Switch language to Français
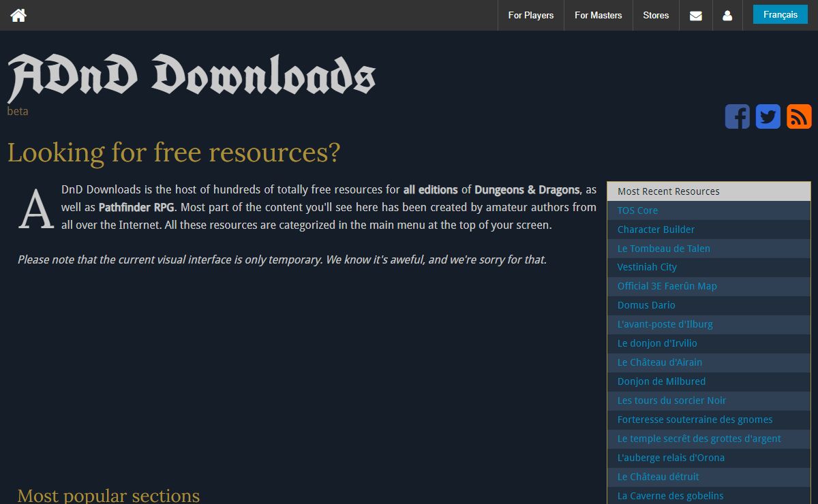The height and width of the screenshot is (504, 818). [781, 14]
